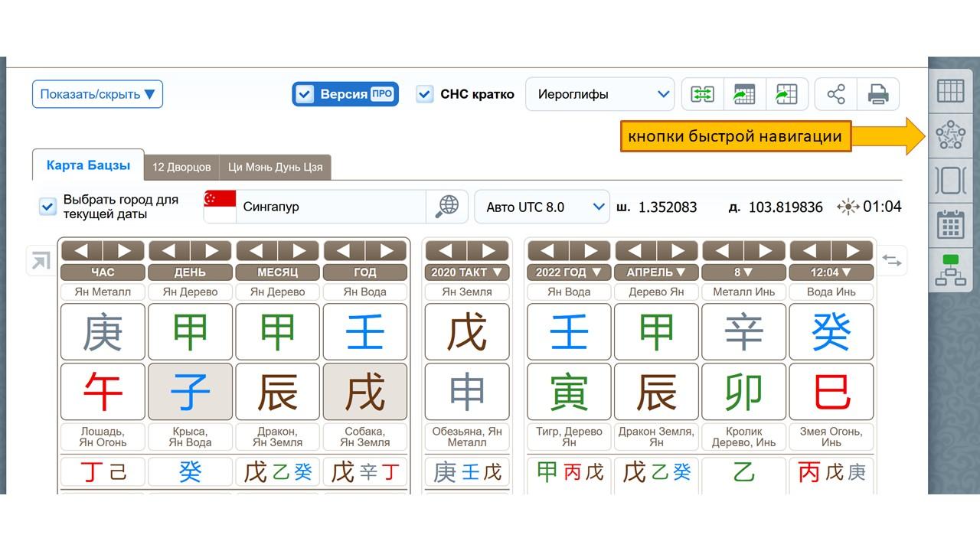Click the table grid icon in right sidebar

(950, 91)
